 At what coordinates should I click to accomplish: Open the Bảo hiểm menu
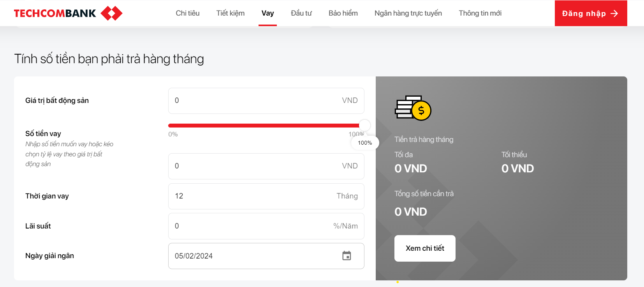coord(343,13)
